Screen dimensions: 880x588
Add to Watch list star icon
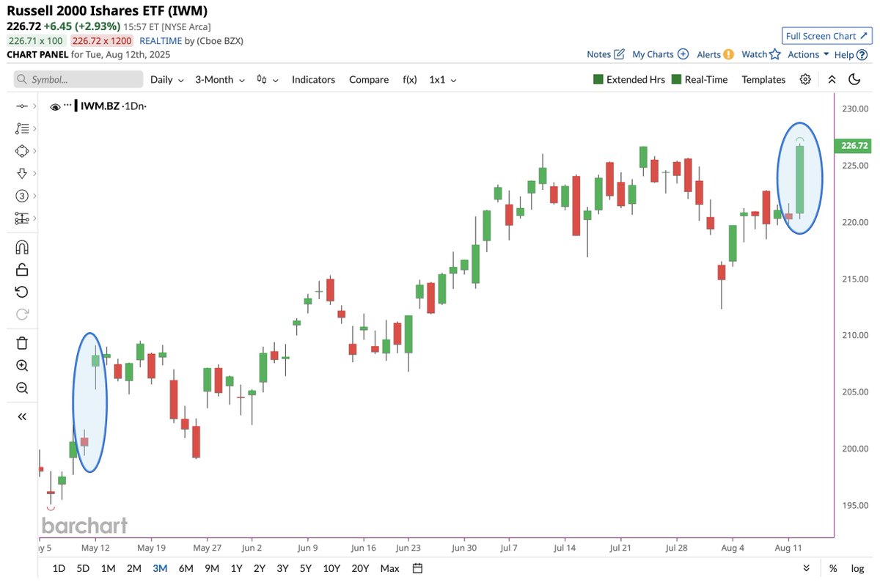click(775, 54)
